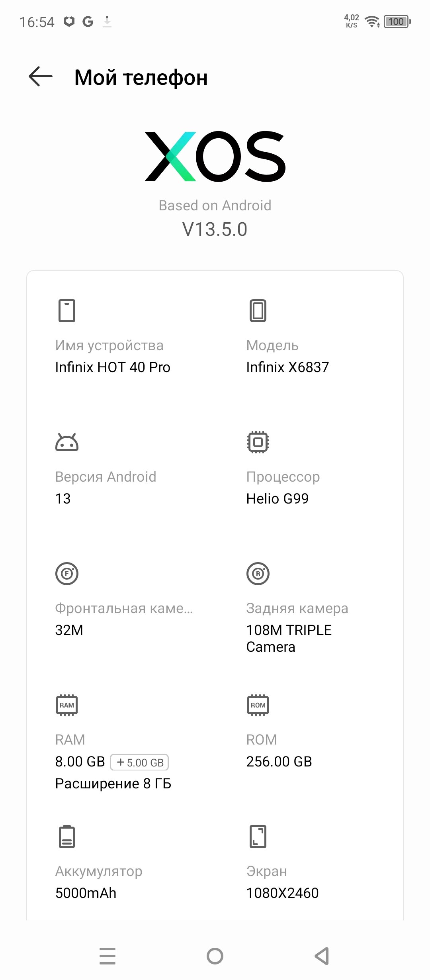Tap the processor chip icon
430x980 pixels.
tap(258, 442)
